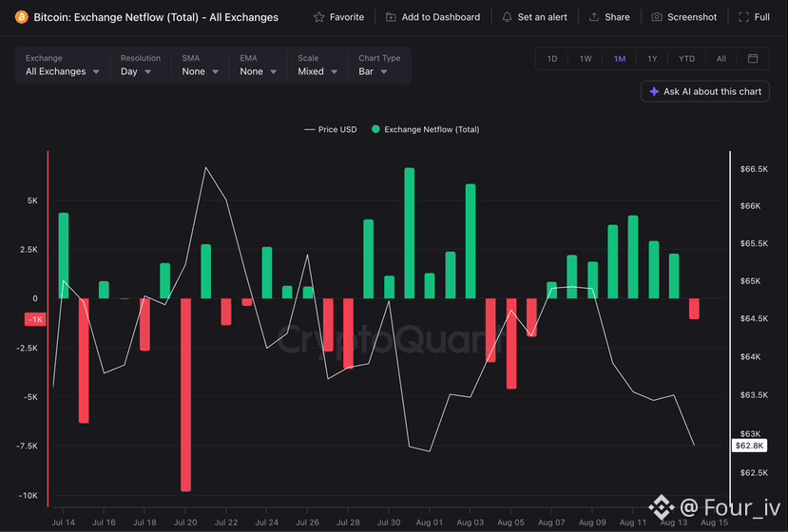Image resolution: width=788 pixels, height=532 pixels.
Task: Toggle Exchange Netflow (Total) legend series
Action: pyautogui.click(x=425, y=129)
